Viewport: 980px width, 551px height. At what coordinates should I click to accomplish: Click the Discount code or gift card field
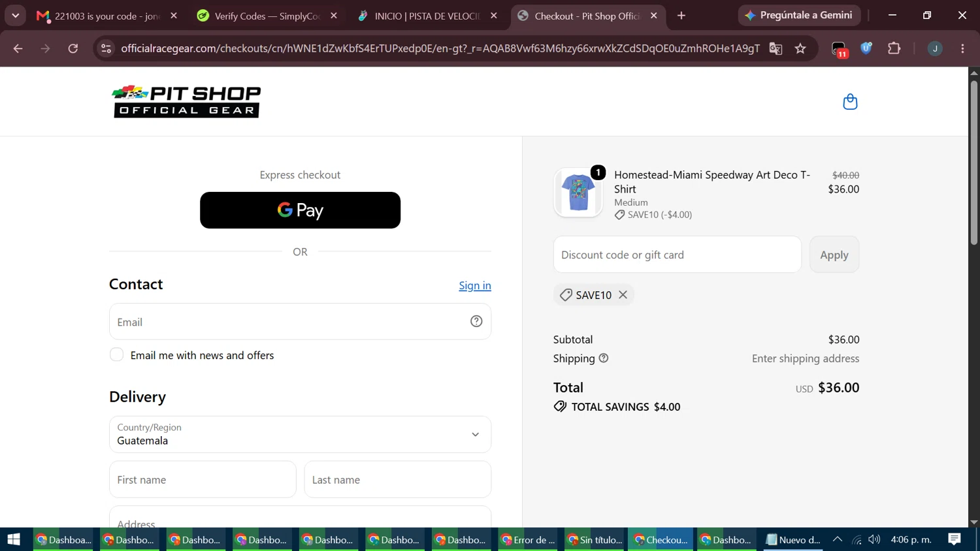(678, 255)
